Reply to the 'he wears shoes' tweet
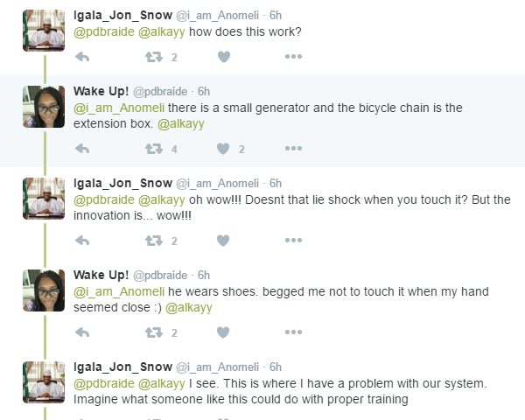Screen dimensions: 525x420 [82, 332]
